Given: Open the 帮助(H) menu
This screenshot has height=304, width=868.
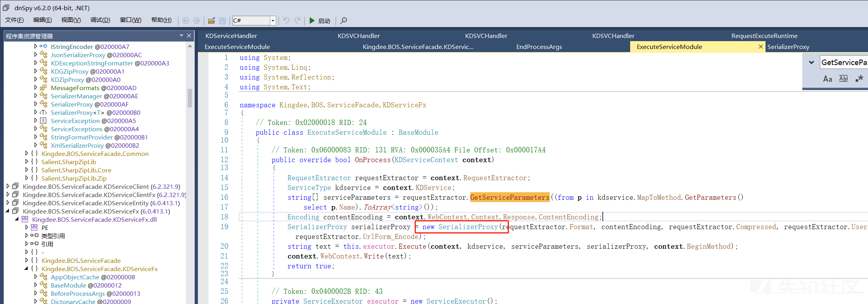Looking at the screenshot, I should click(161, 20).
